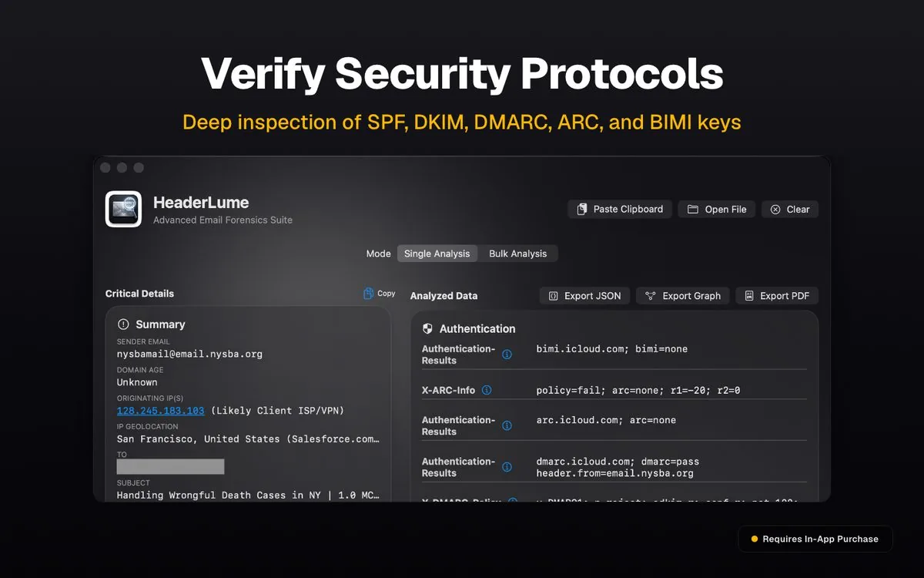Click the Paste Clipboard button

click(x=620, y=209)
